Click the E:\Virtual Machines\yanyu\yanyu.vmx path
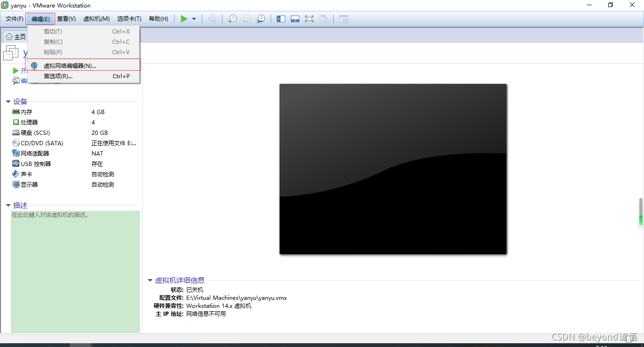This screenshot has width=644, height=347. tap(236, 297)
